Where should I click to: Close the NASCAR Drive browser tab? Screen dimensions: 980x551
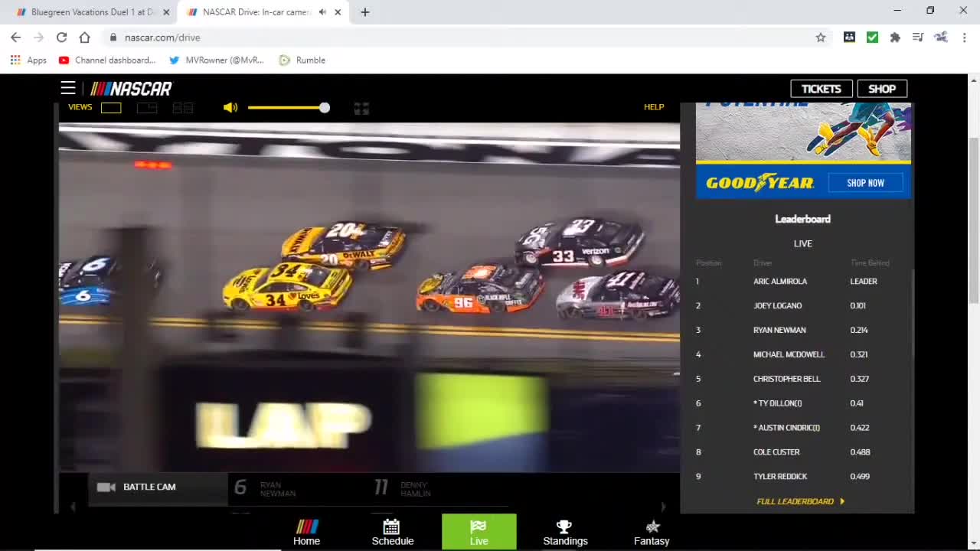coord(338,12)
